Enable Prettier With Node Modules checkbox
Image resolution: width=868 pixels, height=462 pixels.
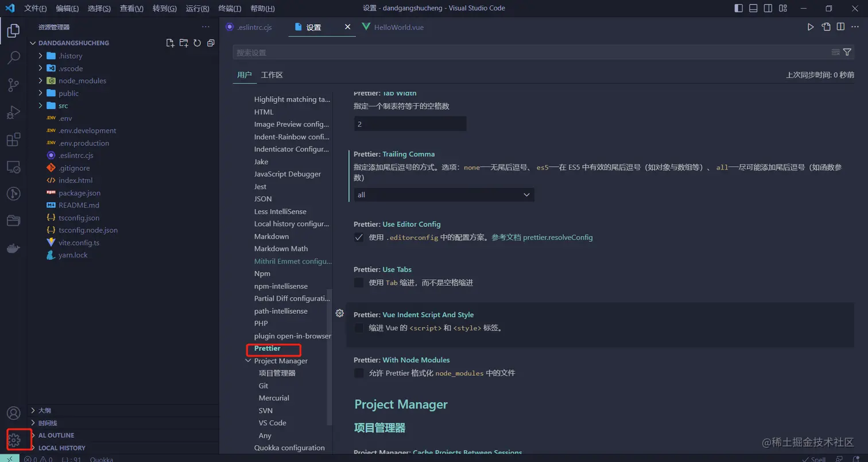point(359,373)
